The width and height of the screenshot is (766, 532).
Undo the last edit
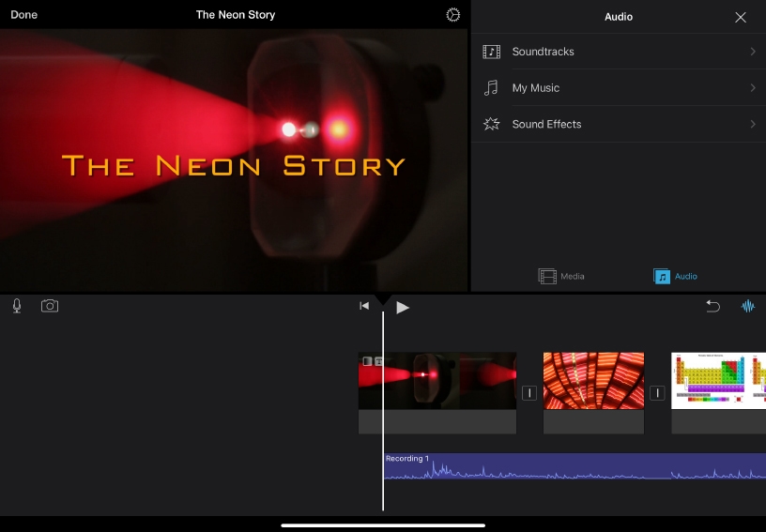[x=713, y=306]
